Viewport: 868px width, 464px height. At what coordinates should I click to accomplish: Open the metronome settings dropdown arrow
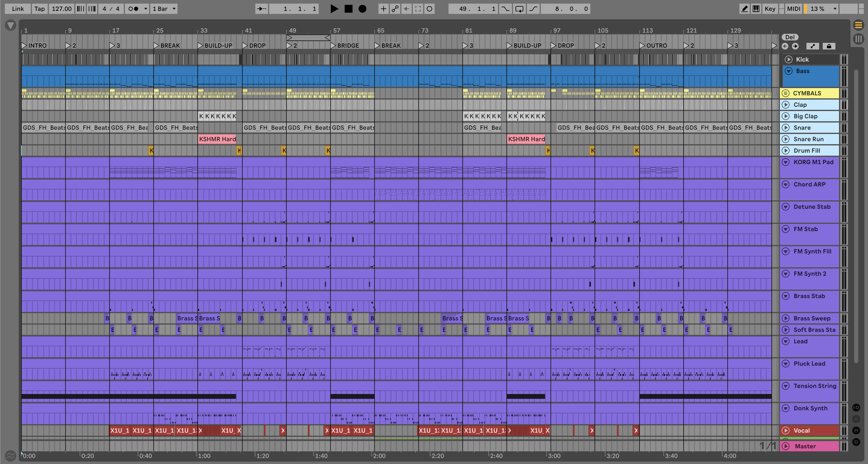145,9
